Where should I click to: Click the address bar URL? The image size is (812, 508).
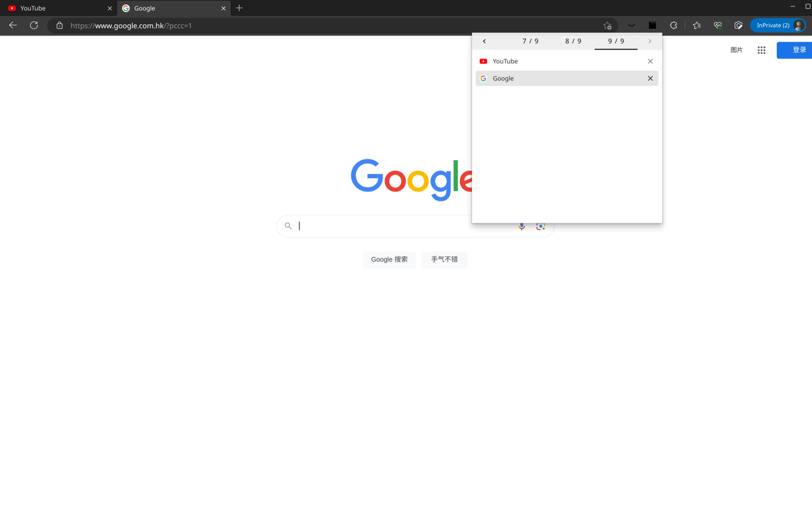[x=131, y=25]
